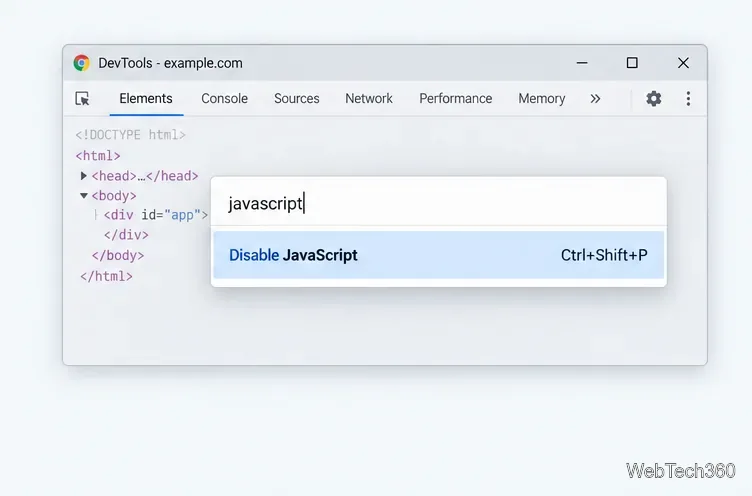Open the Sources tab

coord(296,99)
